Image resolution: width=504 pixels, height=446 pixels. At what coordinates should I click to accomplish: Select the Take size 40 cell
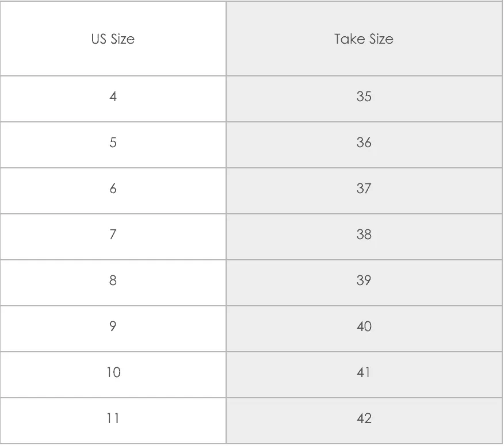(x=364, y=329)
